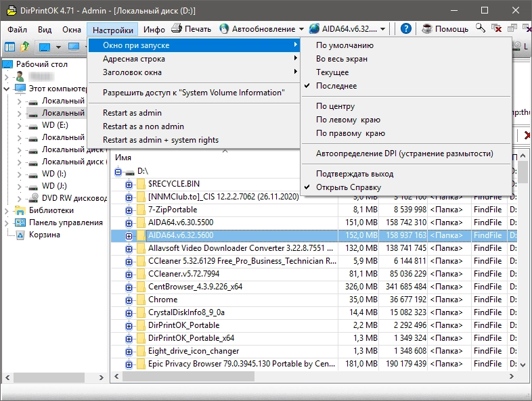Open the AIDA64.v6.32 dropdown arrow
Viewport: 532px width, 401px height.
(x=382, y=29)
